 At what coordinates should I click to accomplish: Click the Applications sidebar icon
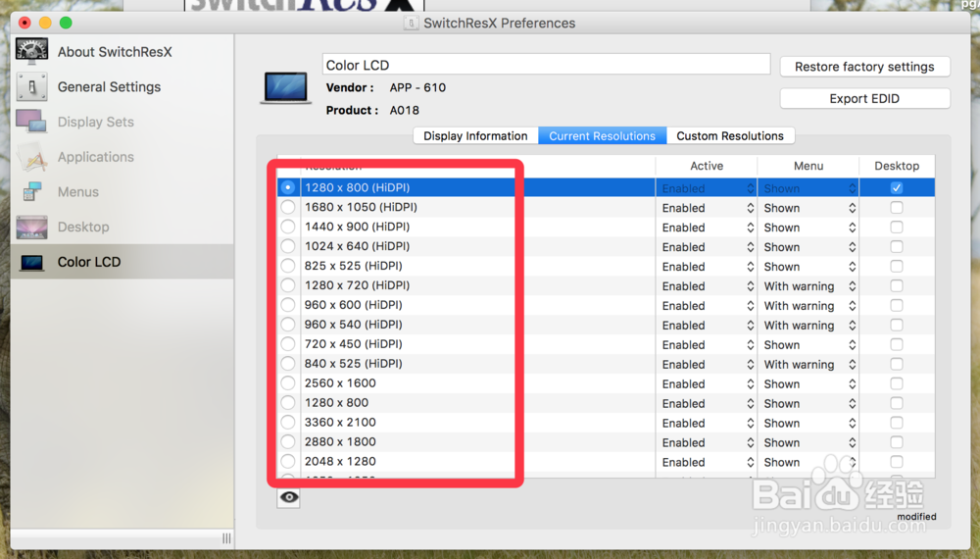pos(32,156)
